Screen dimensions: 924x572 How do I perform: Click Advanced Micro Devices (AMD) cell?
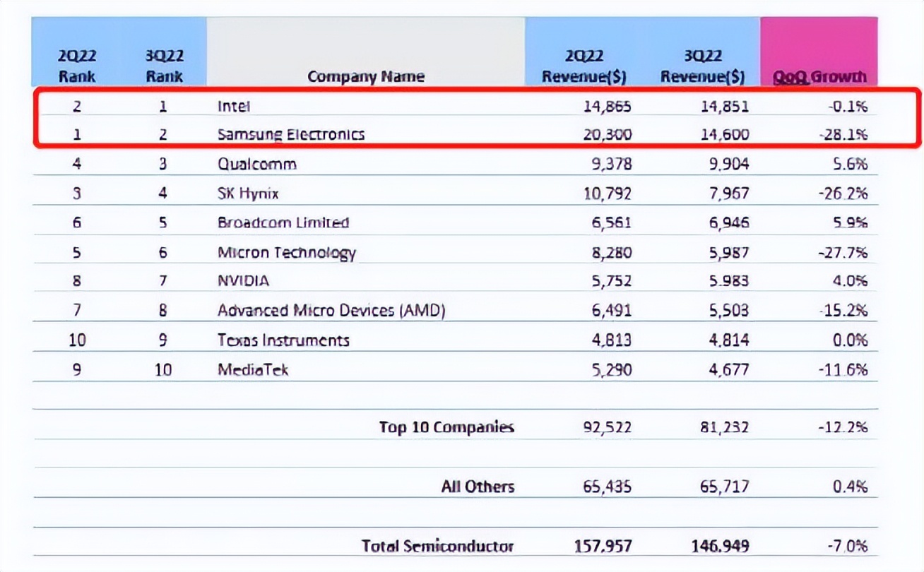point(332,311)
